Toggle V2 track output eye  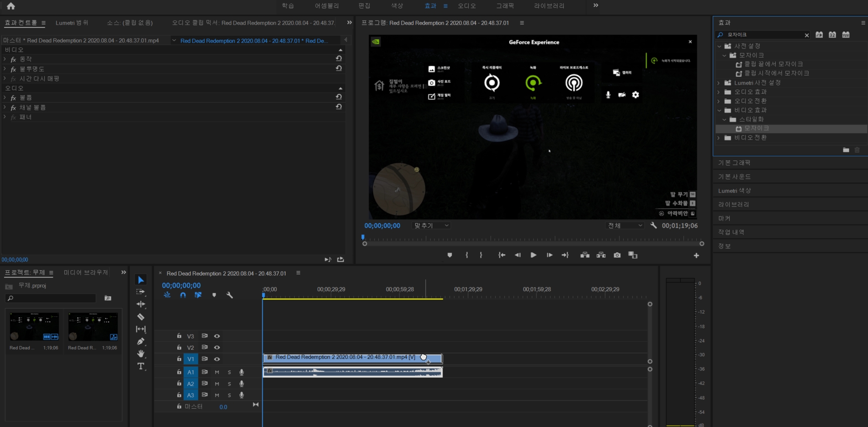tap(217, 347)
